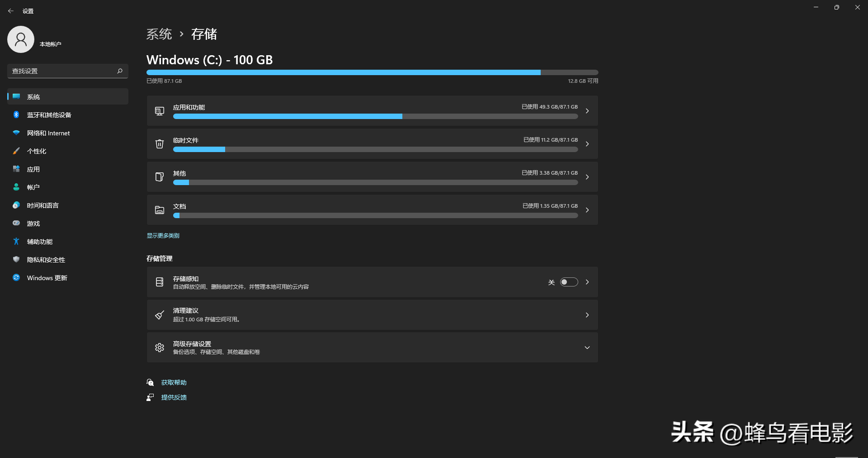Click the 网络和 Internet wifi icon
Image resolution: width=868 pixels, height=458 pixels.
click(16, 133)
